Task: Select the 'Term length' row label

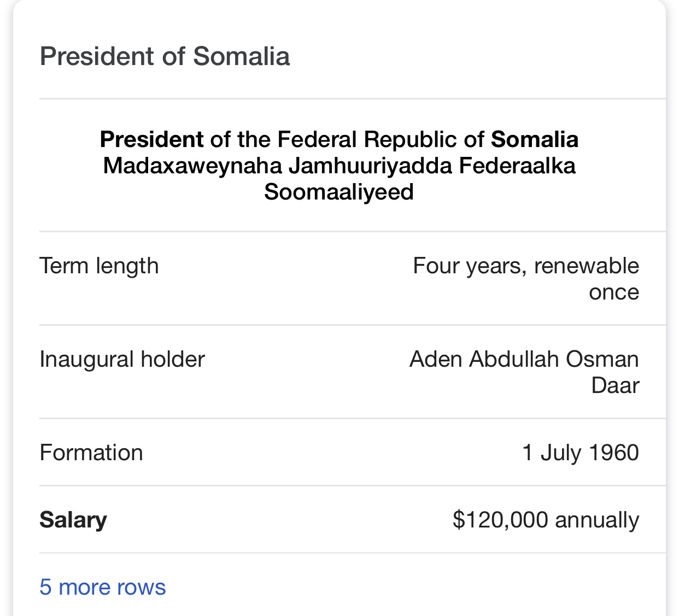Action: [99, 266]
